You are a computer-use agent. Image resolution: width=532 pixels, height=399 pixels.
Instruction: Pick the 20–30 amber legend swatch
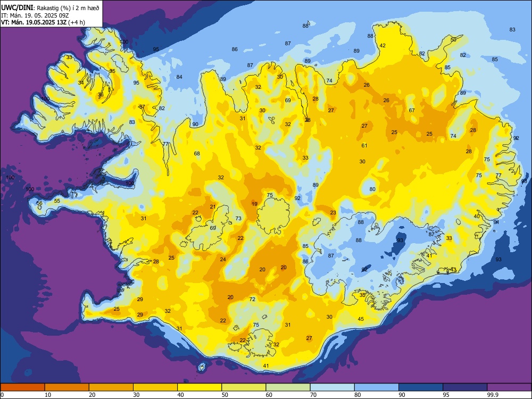pos(111,387)
